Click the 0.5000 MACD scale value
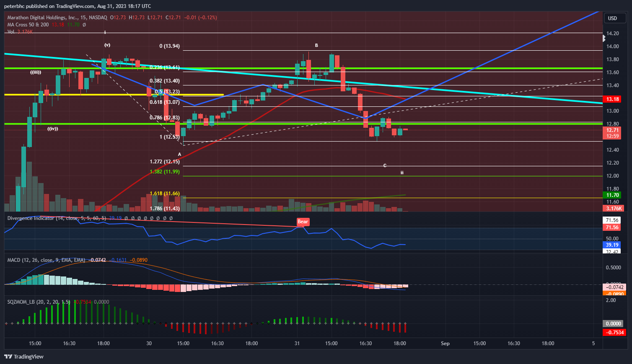Viewport: 632px width, 364px height. coord(614,268)
